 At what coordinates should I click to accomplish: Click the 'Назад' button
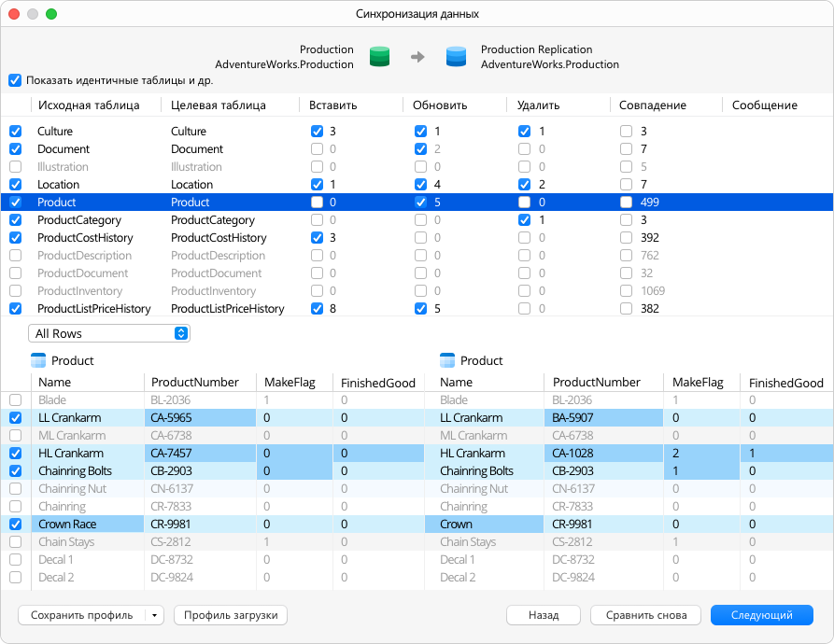coord(544,615)
